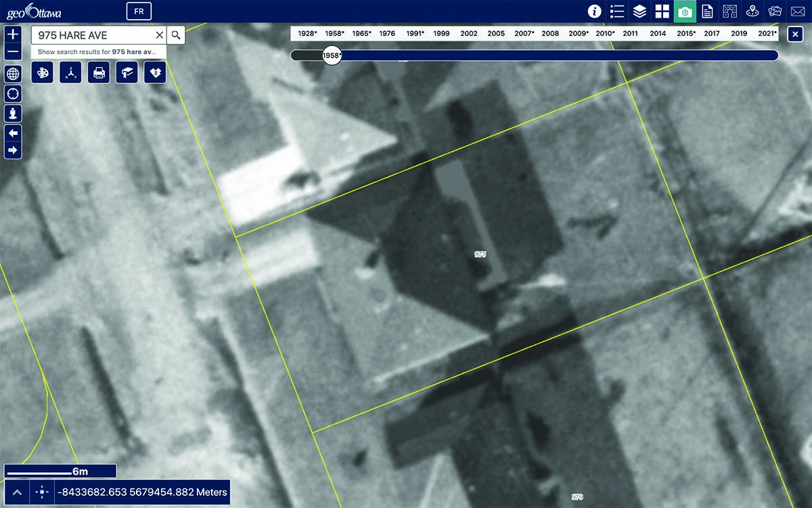Click the 1958 handle on year slider
812x508 pixels.
click(x=332, y=56)
